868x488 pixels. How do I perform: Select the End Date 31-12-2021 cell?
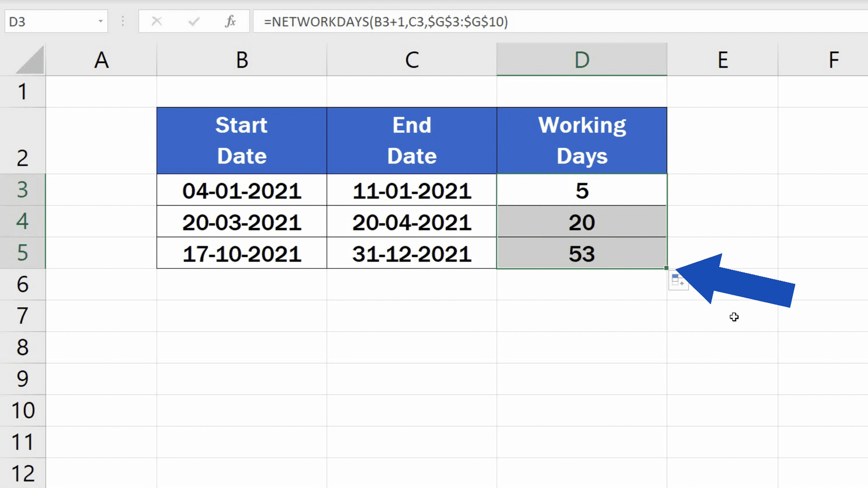[x=412, y=254]
